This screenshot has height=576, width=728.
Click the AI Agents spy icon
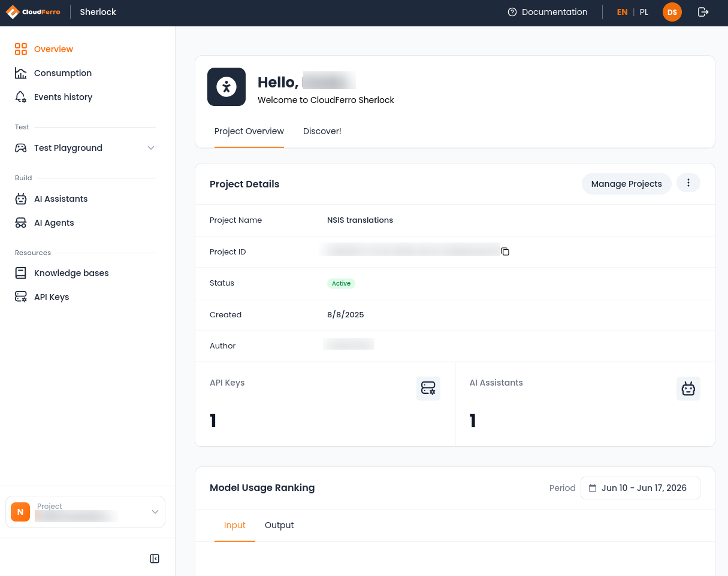click(21, 223)
